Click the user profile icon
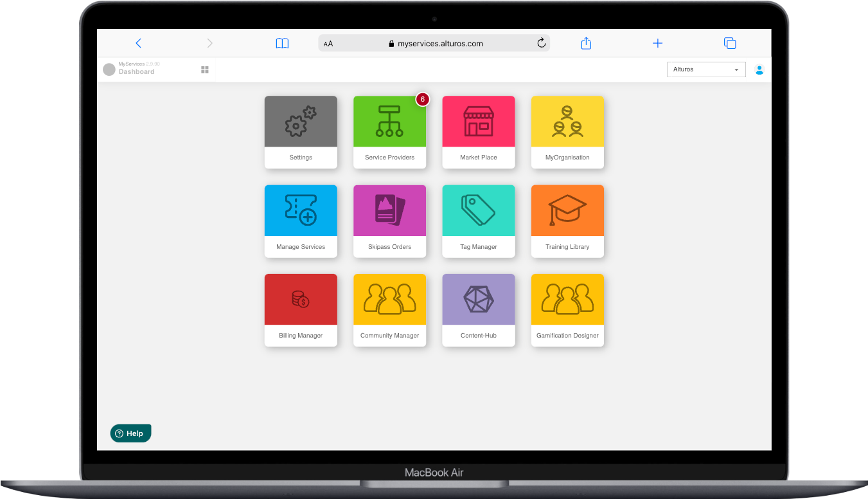This screenshot has width=868, height=499. click(x=759, y=69)
